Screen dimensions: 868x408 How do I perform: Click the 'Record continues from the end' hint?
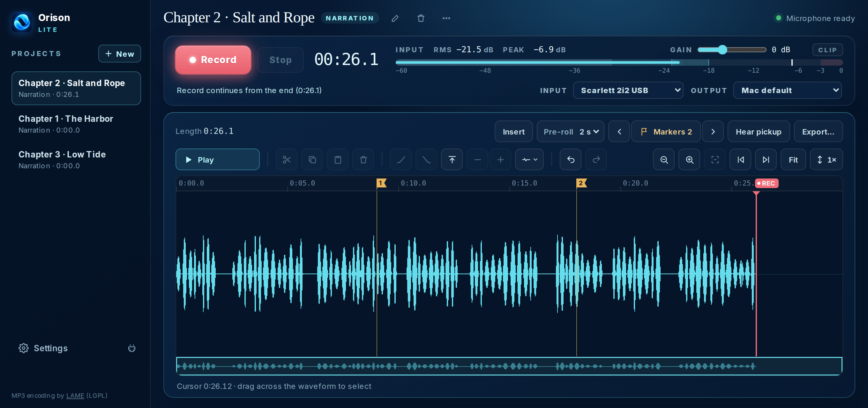point(249,90)
